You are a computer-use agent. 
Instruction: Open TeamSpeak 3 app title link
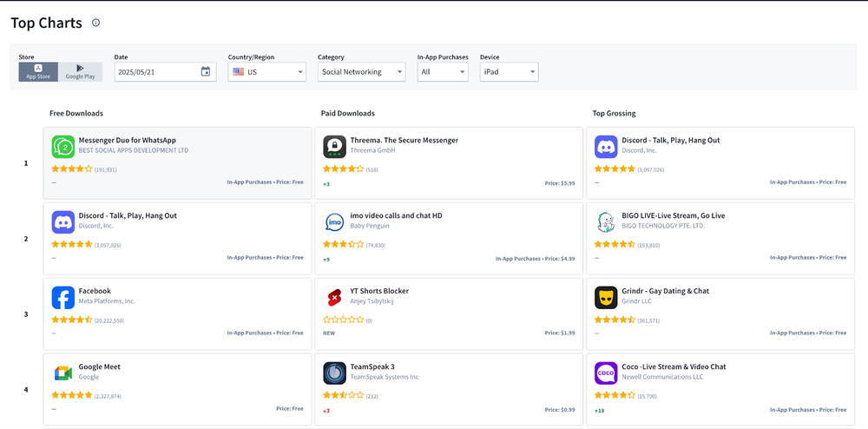pyautogui.click(x=375, y=366)
